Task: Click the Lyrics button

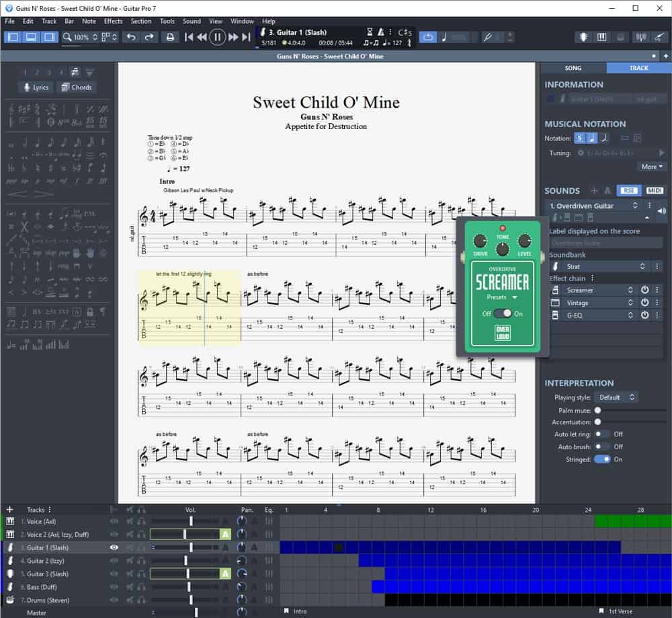Action: [36, 87]
